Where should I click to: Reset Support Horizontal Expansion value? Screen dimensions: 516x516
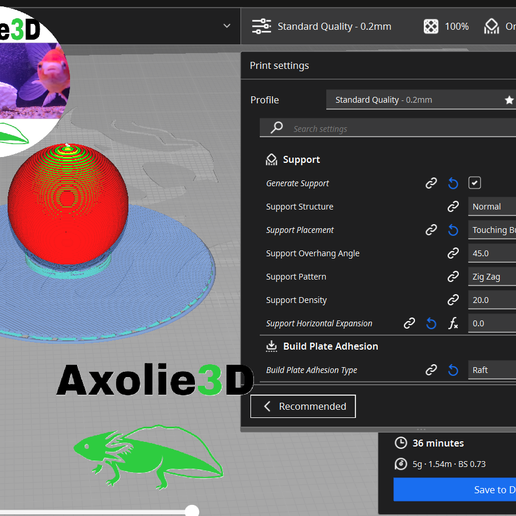point(431,323)
